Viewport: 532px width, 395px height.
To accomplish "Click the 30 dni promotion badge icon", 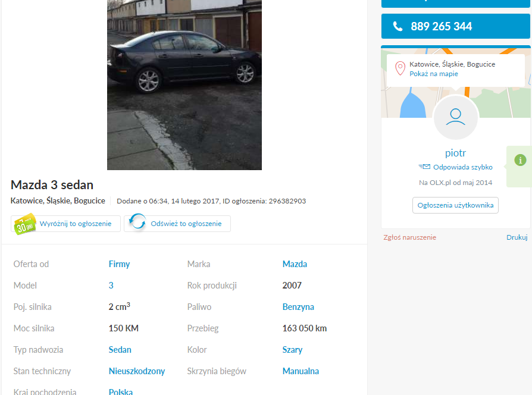I will tap(24, 224).
